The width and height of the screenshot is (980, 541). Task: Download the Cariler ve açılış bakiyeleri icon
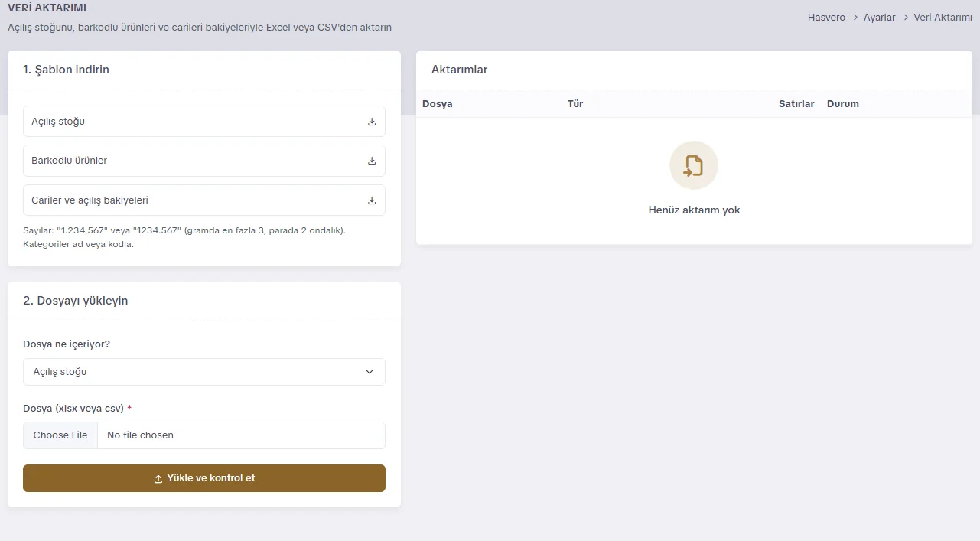click(372, 200)
